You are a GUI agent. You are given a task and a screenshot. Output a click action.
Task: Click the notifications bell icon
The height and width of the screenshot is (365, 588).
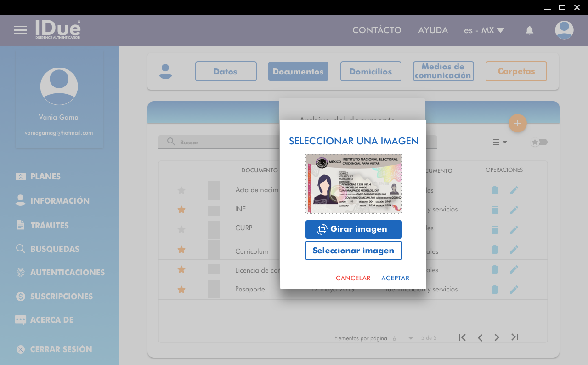point(529,30)
